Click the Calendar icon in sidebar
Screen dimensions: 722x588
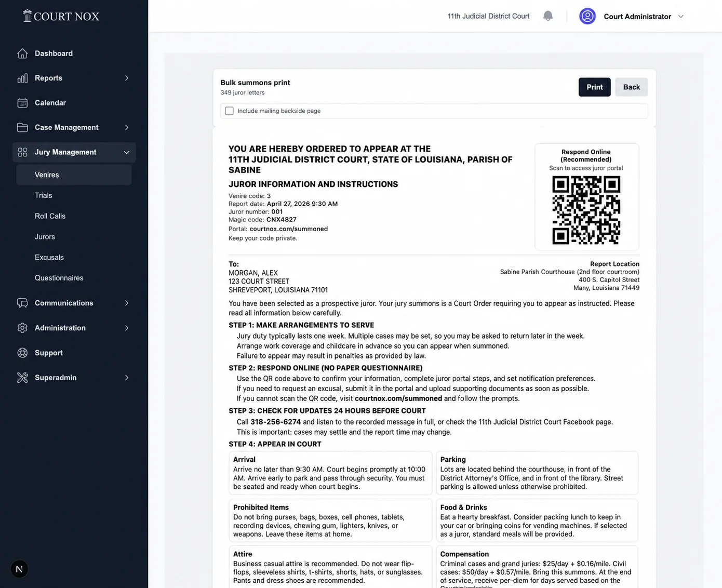[22, 103]
